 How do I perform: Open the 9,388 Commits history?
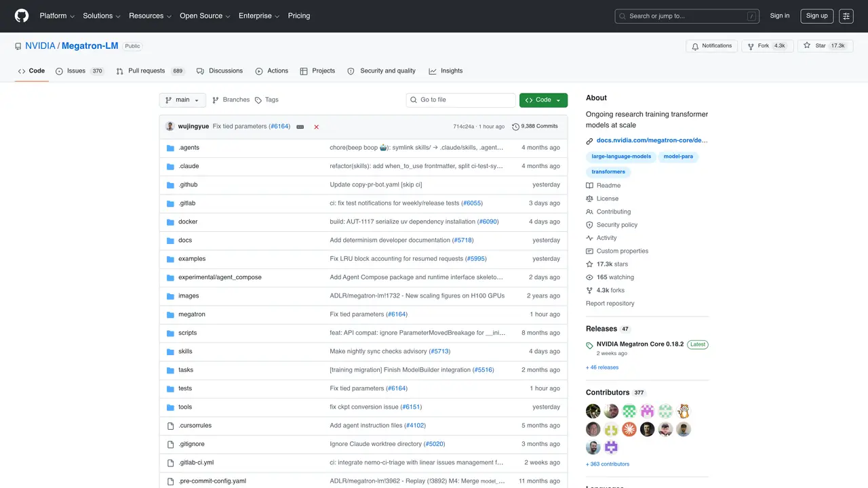(x=535, y=127)
